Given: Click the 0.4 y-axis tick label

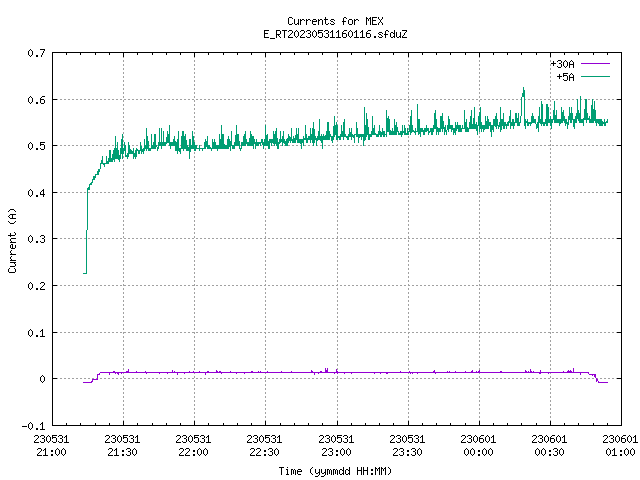Looking at the screenshot, I should coord(36,193).
